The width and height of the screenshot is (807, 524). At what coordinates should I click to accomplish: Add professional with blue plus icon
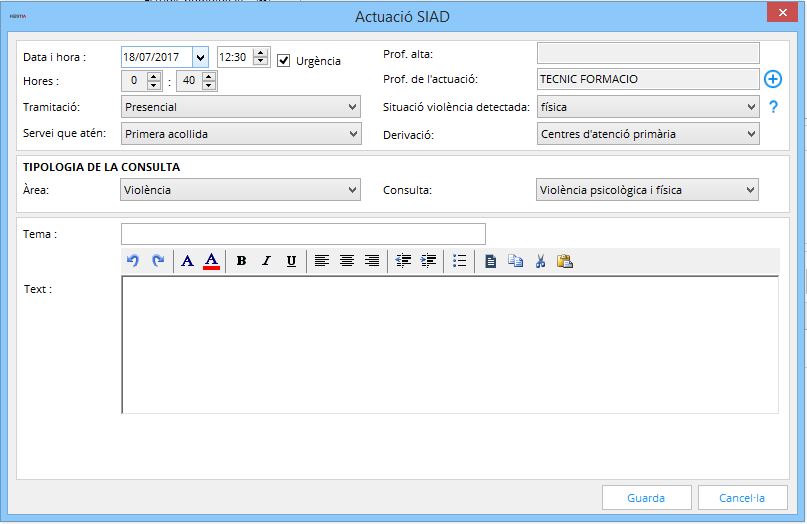772,80
